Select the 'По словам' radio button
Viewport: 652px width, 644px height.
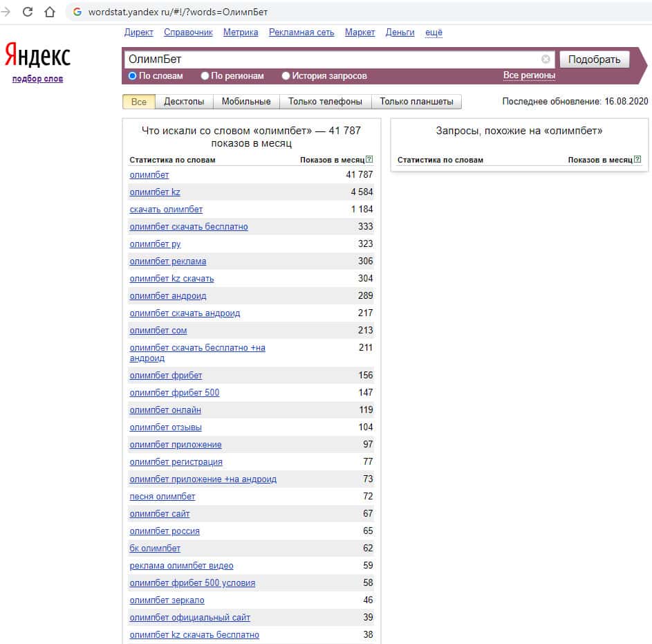coord(132,75)
